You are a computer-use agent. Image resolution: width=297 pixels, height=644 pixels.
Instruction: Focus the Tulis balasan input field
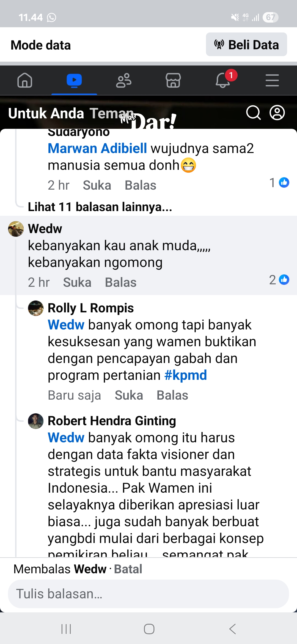(x=148, y=594)
